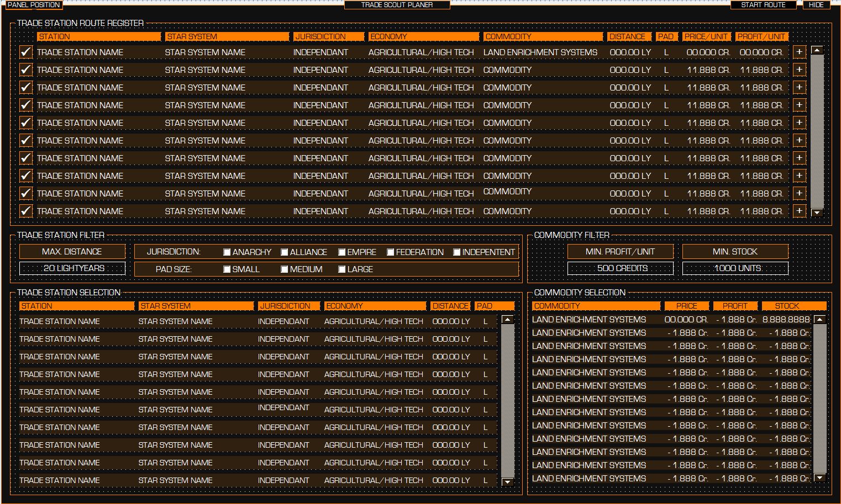This screenshot has width=841, height=504.
Task: Select Land Enrichment Systems in the route register
Action: 540,52
